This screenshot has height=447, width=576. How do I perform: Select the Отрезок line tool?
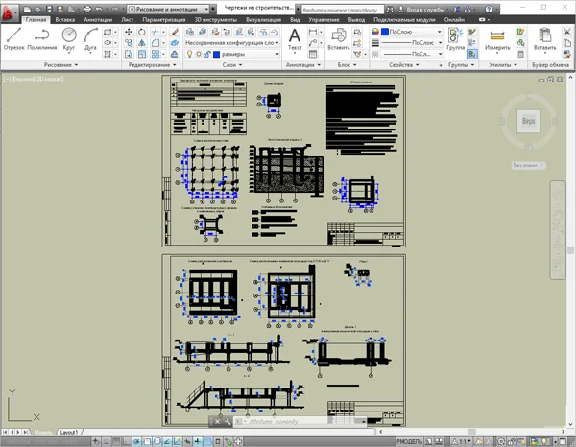[x=14, y=39]
